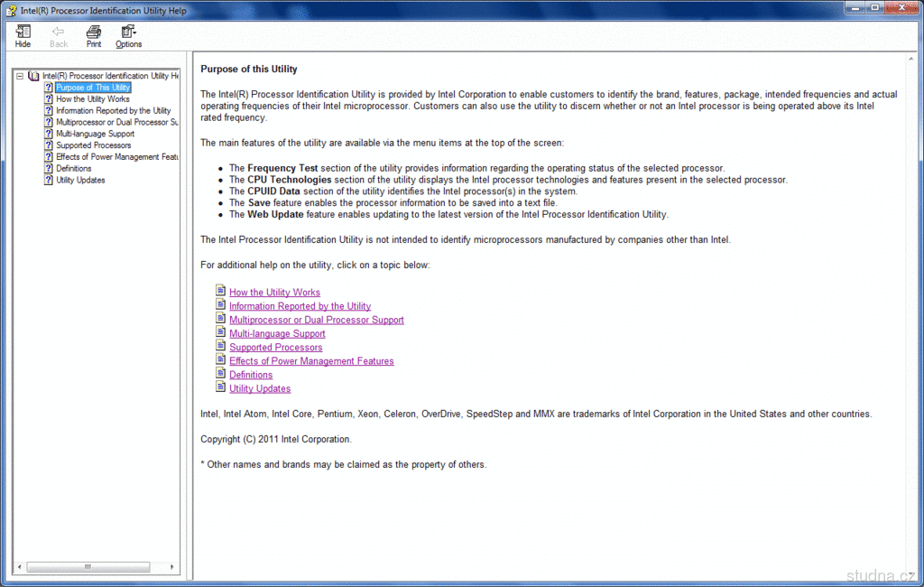Select 'How the Utility Works' tree topic
The width and height of the screenshot is (924, 587).
click(x=93, y=99)
